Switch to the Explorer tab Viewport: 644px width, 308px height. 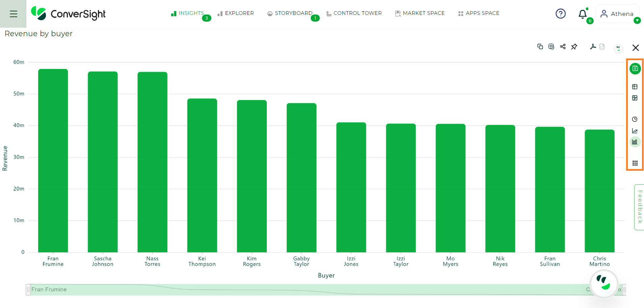point(236,13)
